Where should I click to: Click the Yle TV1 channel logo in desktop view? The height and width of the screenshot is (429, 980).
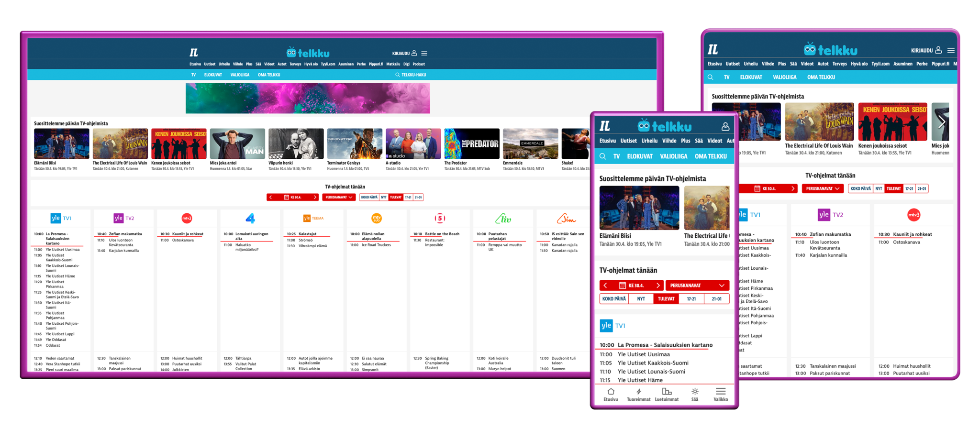pyautogui.click(x=61, y=218)
